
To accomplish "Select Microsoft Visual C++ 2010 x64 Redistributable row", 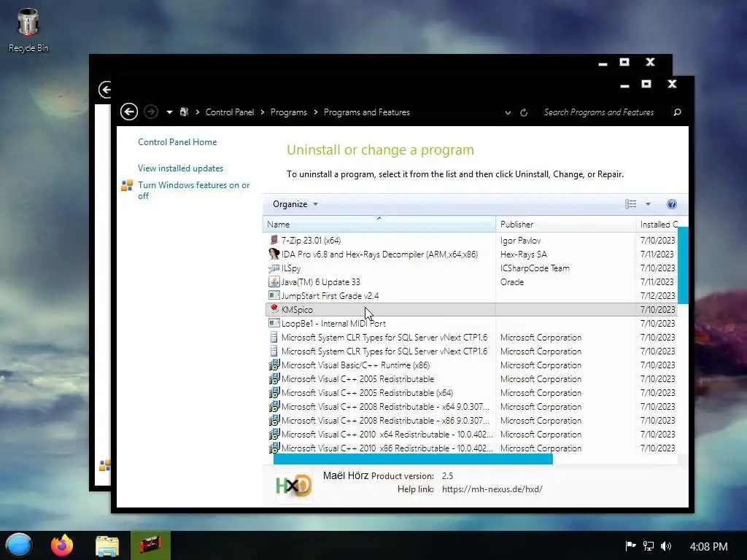I will coord(471,435).
